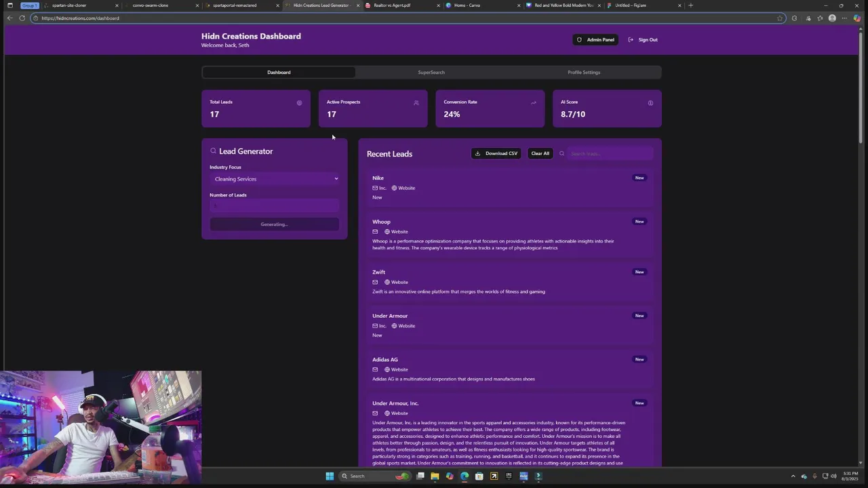Viewport: 868px width, 488px height.
Task: Click the Download CSV button
Action: pos(496,154)
